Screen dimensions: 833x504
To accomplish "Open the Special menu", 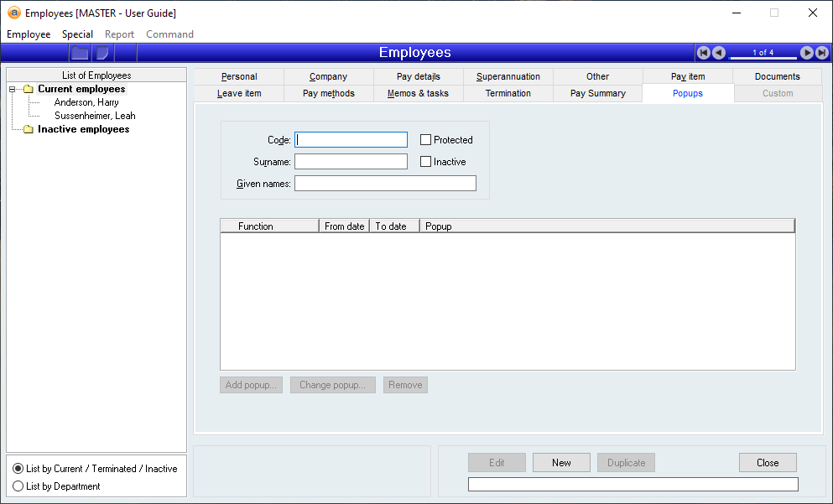I will [77, 34].
